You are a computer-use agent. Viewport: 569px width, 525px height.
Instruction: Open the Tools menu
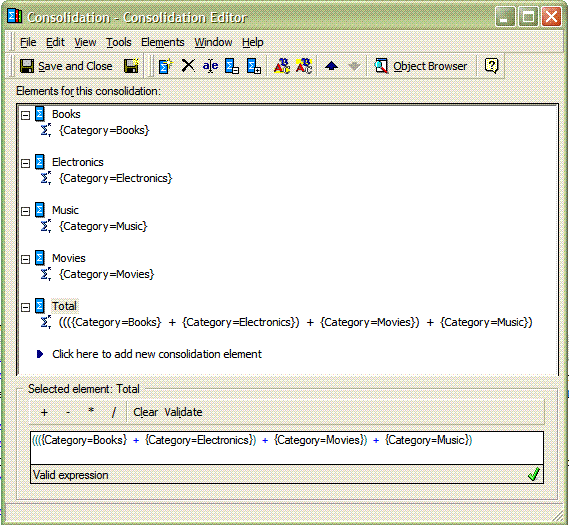pos(119,42)
